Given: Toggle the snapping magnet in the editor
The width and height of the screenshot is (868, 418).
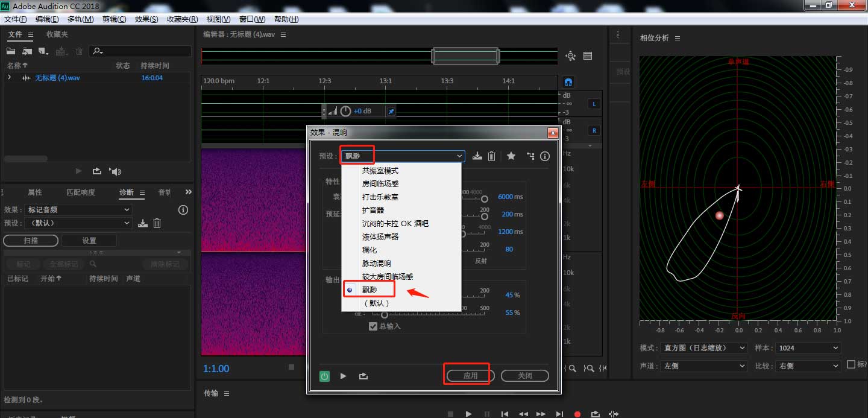Looking at the screenshot, I should click(x=567, y=81).
